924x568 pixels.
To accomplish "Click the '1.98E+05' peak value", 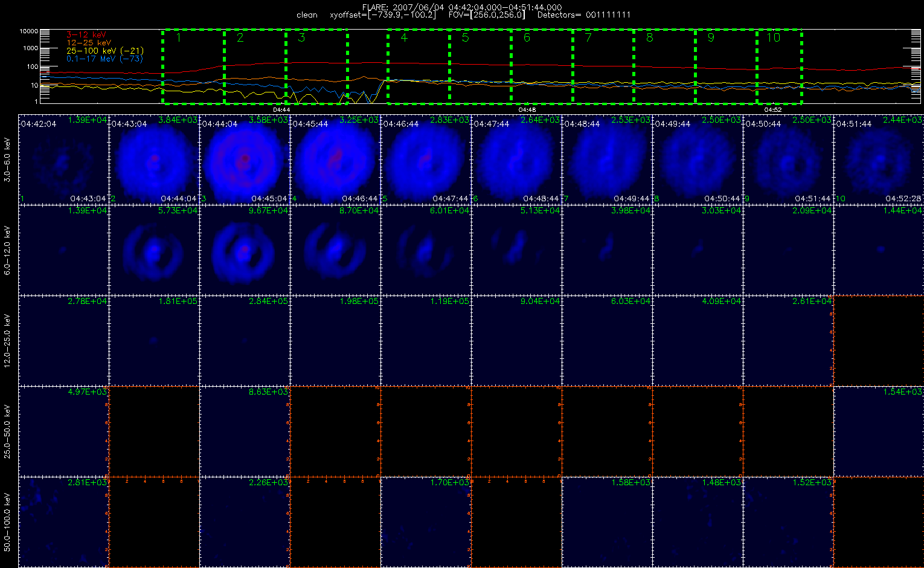I will [359, 302].
